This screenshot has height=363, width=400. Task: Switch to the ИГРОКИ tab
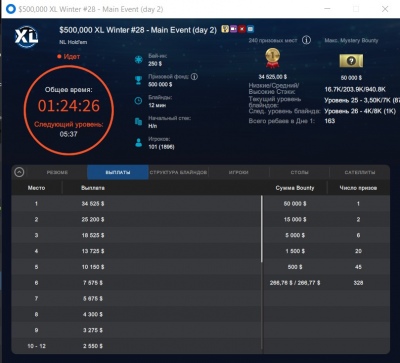(239, 172)
